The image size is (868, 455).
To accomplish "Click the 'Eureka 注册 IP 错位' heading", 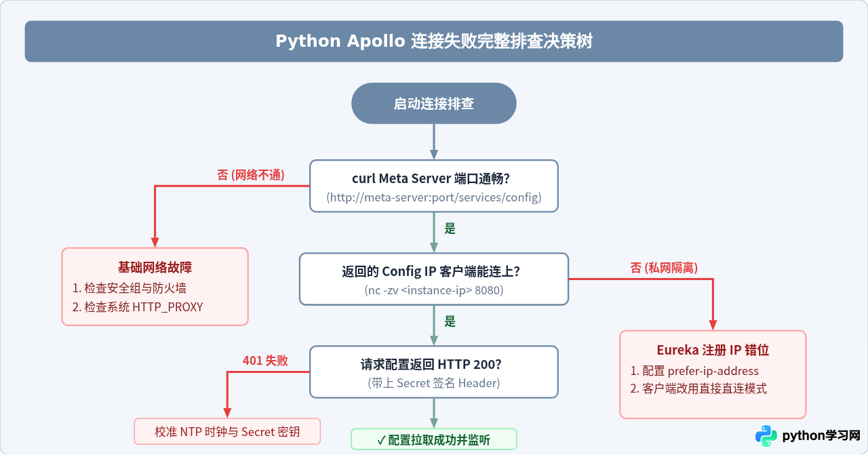I will (x=713, y=350).
